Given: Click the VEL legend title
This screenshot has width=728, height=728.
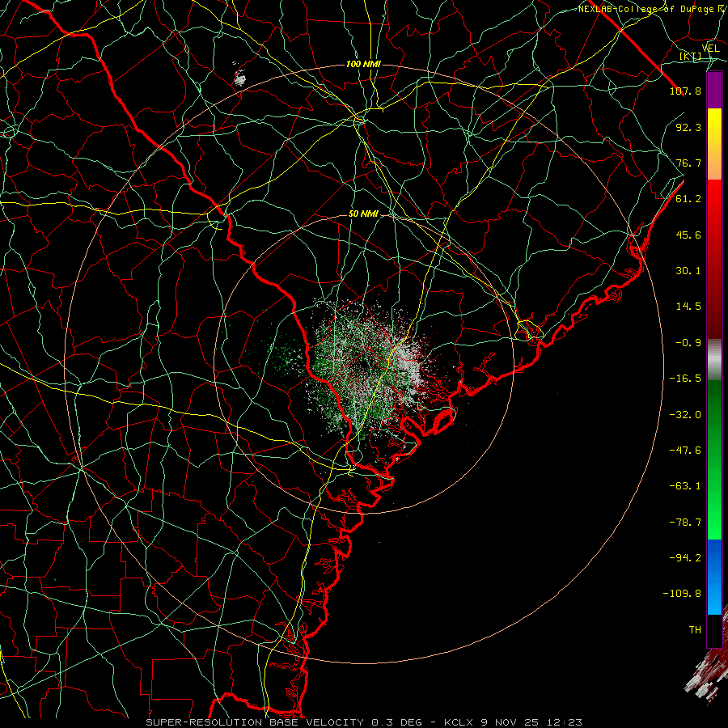Looking at the screenshot, I should pos(710,49).
